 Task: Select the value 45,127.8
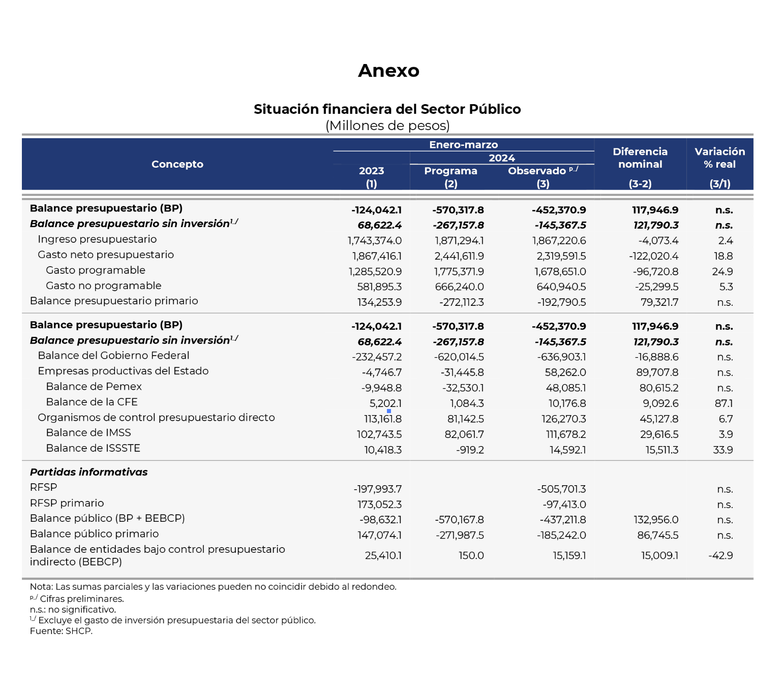click(x=659, y=419)
